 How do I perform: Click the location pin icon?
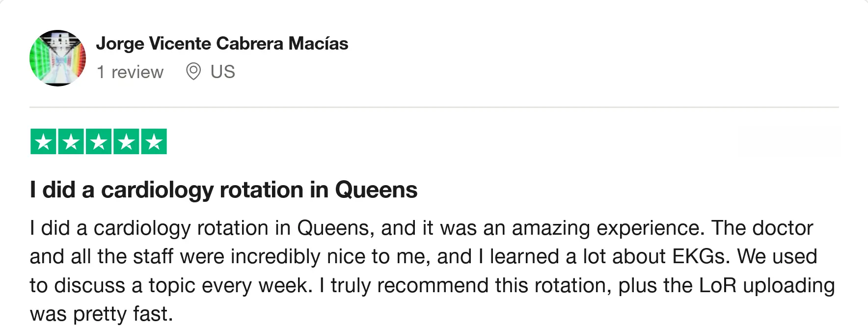tap(193, 72)
